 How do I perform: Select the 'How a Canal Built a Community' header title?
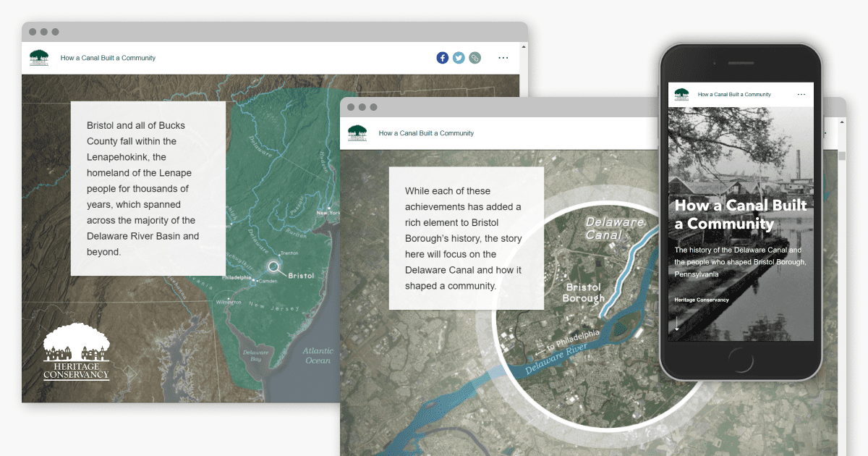click(x=109, y=57)
